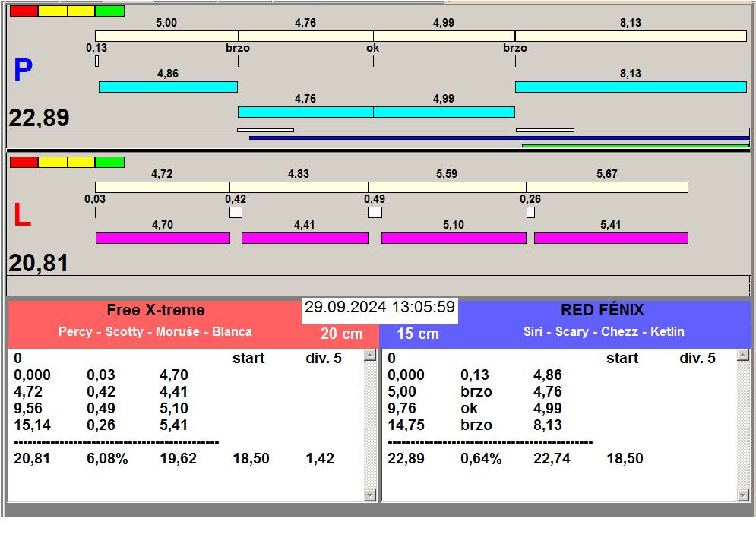
Task: Click the start marker box under 0,13
Action: tap(97, 62)
